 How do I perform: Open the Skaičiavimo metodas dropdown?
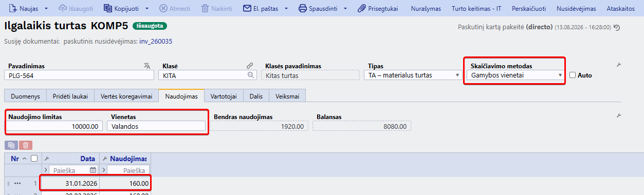pos(516,75)
